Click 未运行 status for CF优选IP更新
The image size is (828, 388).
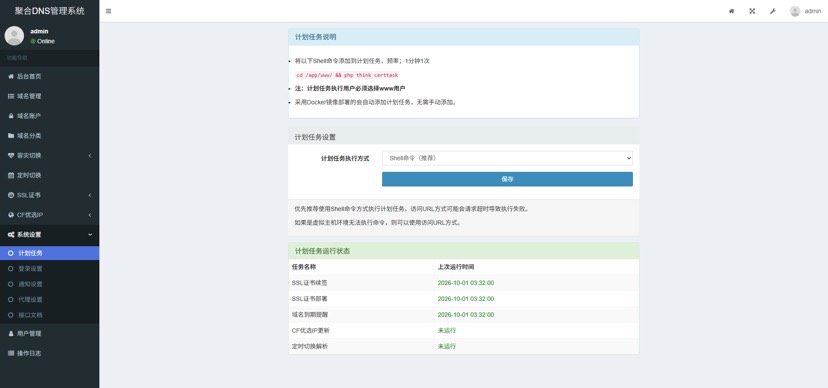pos(446,330)
